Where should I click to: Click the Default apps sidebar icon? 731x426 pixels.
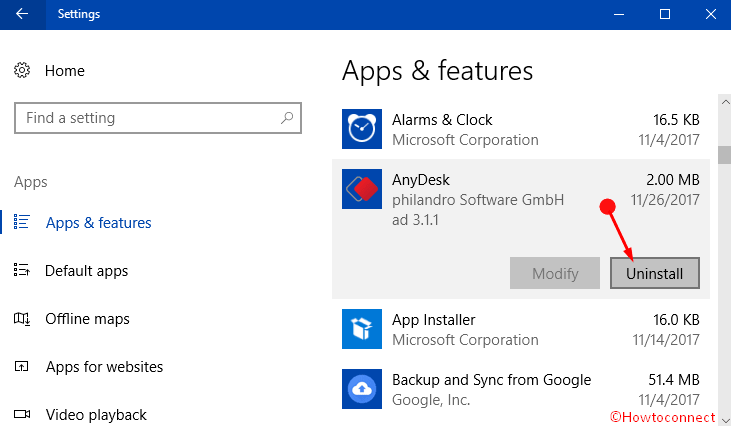(x=21, y=270)
